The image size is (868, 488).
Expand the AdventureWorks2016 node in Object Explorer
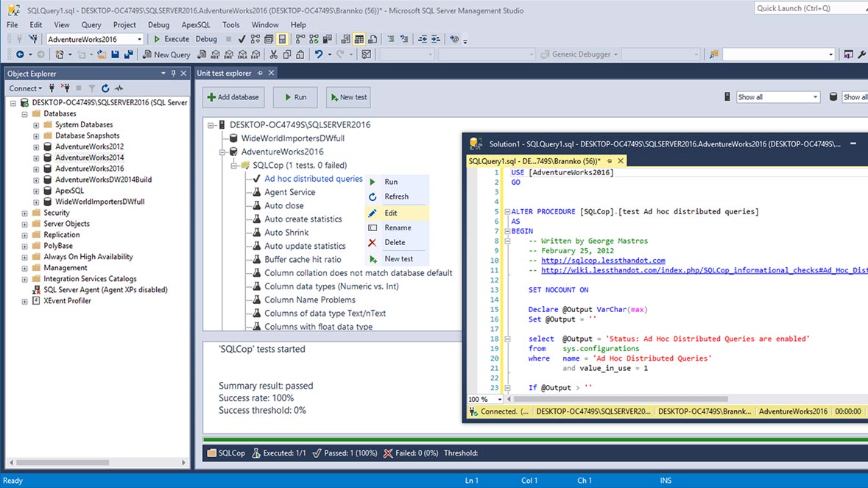36,169
